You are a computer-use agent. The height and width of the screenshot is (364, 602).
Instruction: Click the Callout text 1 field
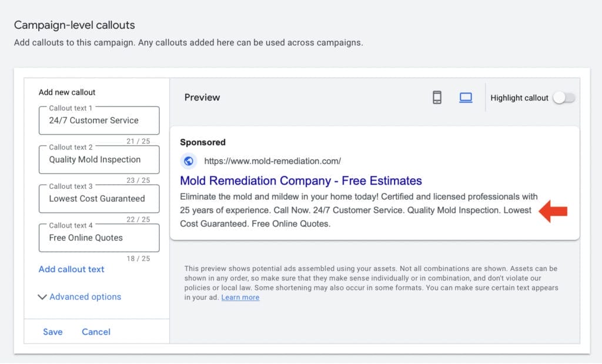[99, 120]
